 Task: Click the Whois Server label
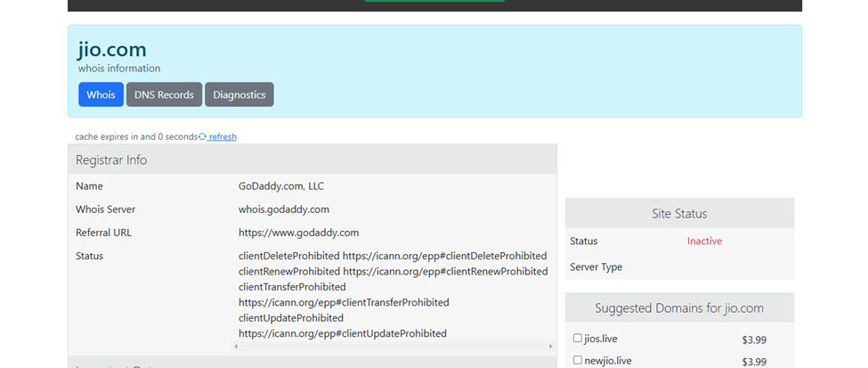click(x=106, y=209)
